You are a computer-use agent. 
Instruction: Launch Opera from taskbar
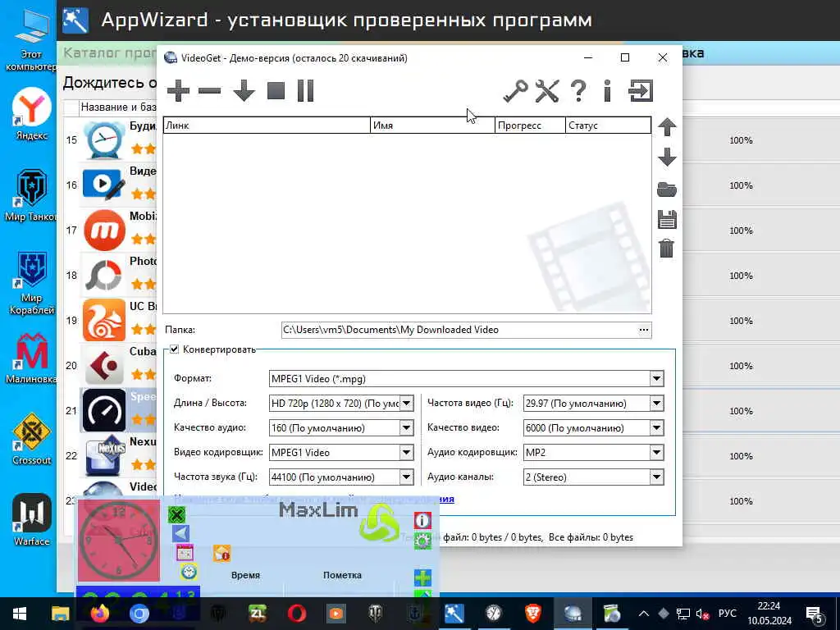click(297, 614)
